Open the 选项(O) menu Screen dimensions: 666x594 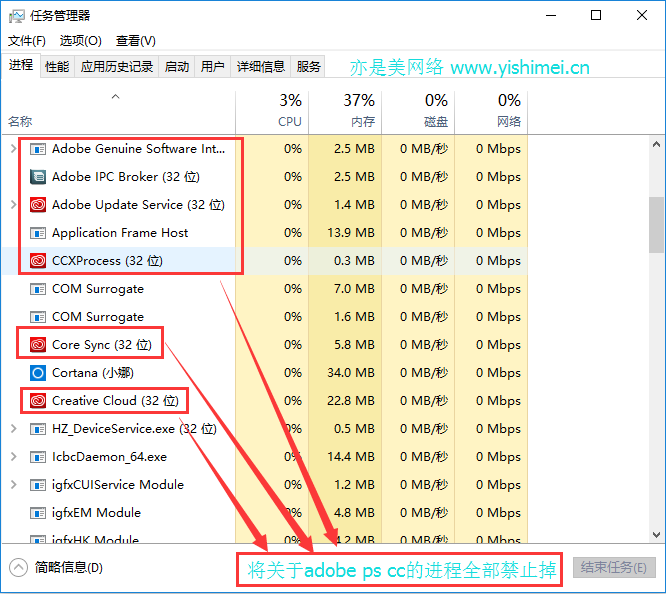[81, 41]
